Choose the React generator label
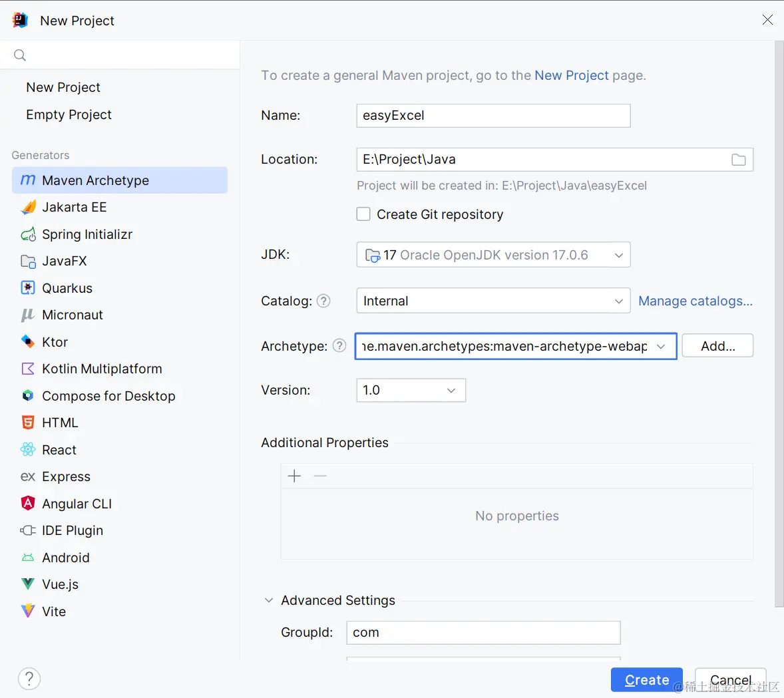Image resolution: width=784 pixels, height=698 pixels. pyautogui.click(x=59, y=450)
